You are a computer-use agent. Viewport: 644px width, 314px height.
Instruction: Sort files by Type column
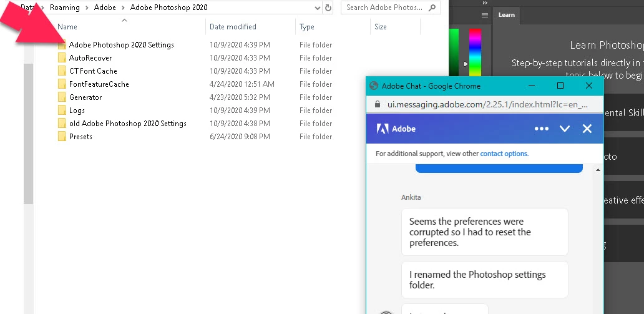coord(307,27)
